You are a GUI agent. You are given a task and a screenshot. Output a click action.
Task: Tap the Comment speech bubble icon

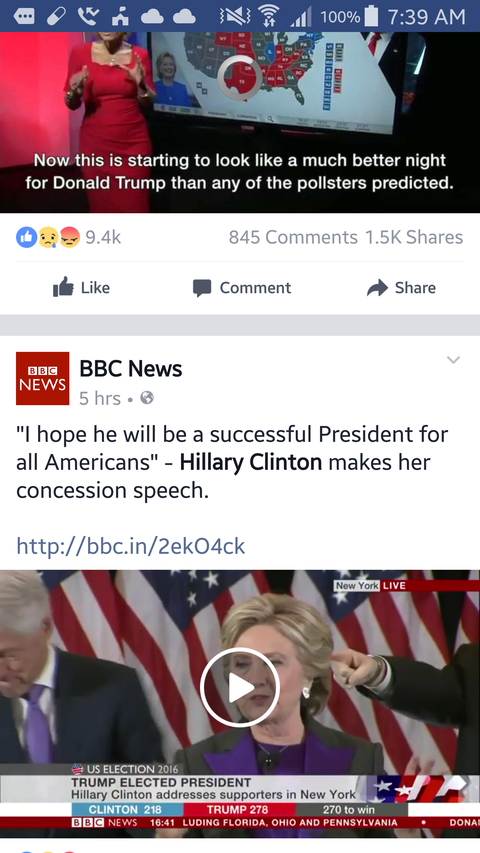pos(202,288)
